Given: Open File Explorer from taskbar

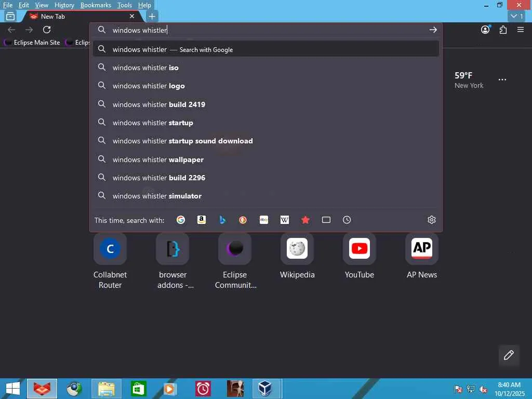Looking at the screenshot, I should pyautogui.click(x=106, y=389).
